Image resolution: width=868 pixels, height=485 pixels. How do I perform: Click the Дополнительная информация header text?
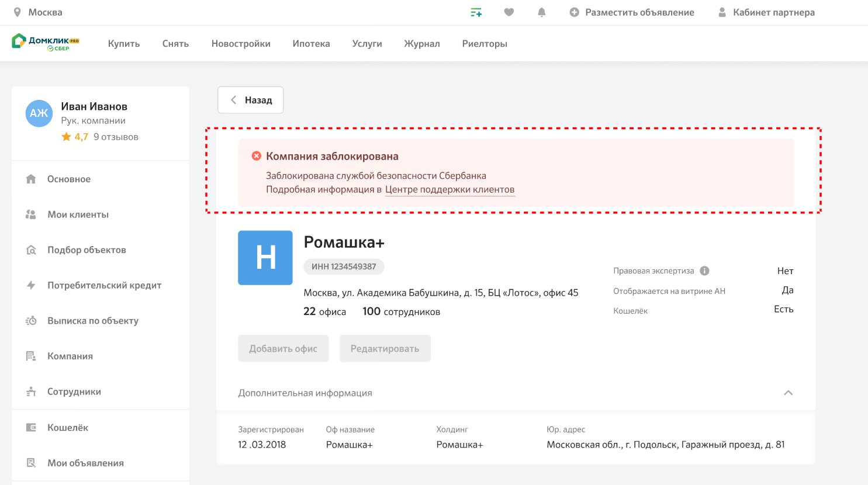(305, 393)
